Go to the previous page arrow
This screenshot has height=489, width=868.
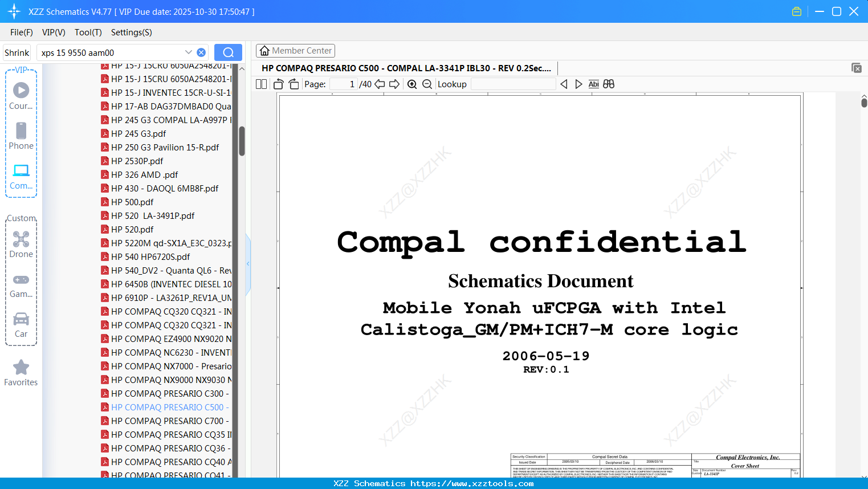pos(380,84)
